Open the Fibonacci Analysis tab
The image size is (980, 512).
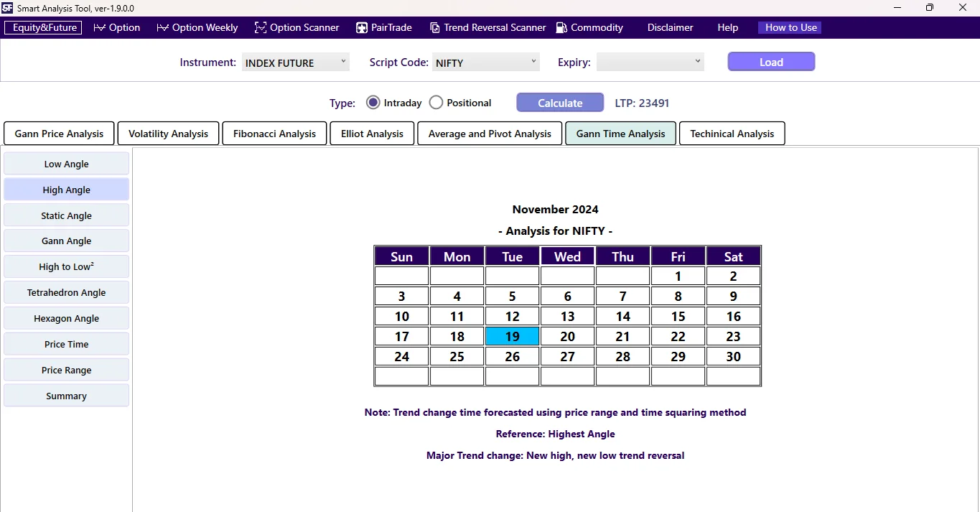[x=274, y=133]
